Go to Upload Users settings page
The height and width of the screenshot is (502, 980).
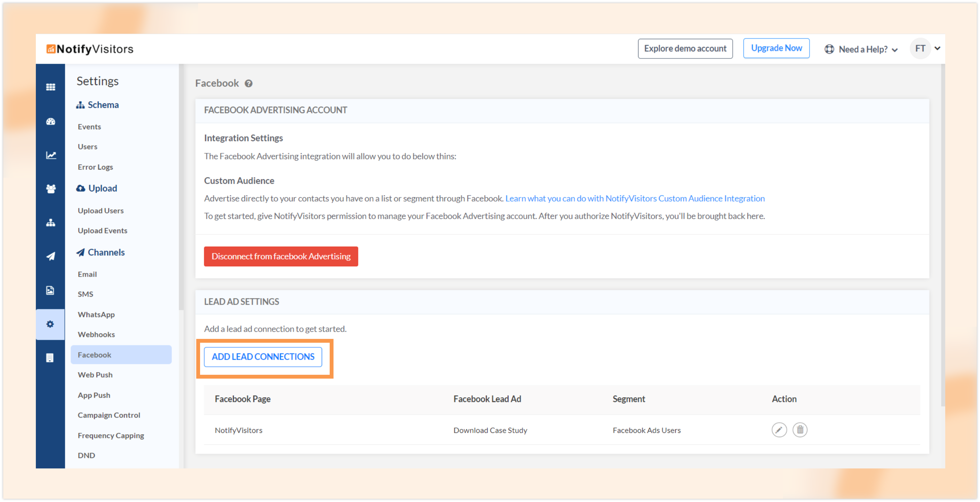pos(101,210)
